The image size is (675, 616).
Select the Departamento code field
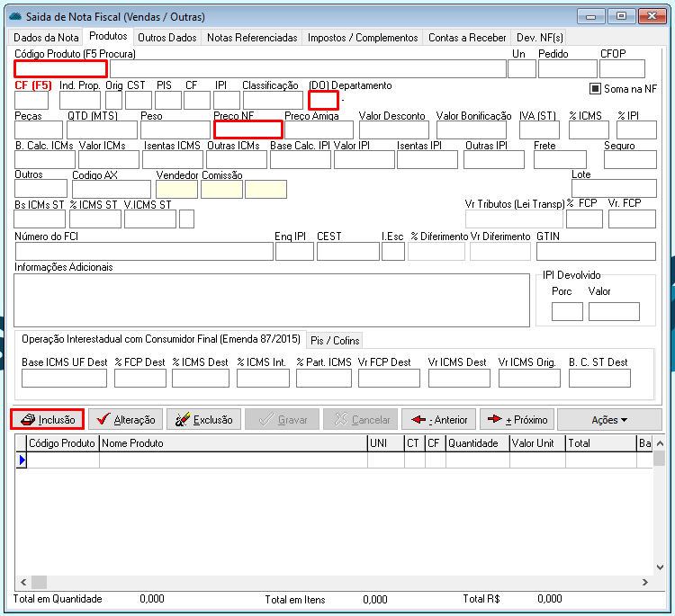[323, 101]
